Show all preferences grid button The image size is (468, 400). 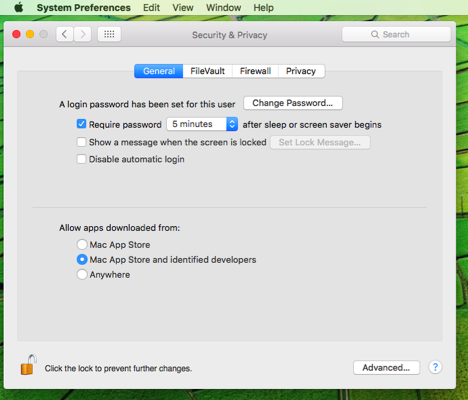point(109,34)
